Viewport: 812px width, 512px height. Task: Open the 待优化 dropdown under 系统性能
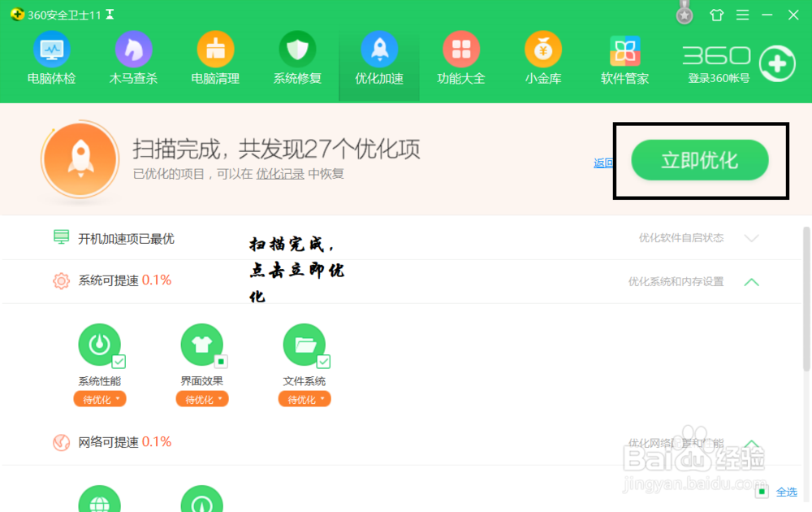(x=99, y=398)
